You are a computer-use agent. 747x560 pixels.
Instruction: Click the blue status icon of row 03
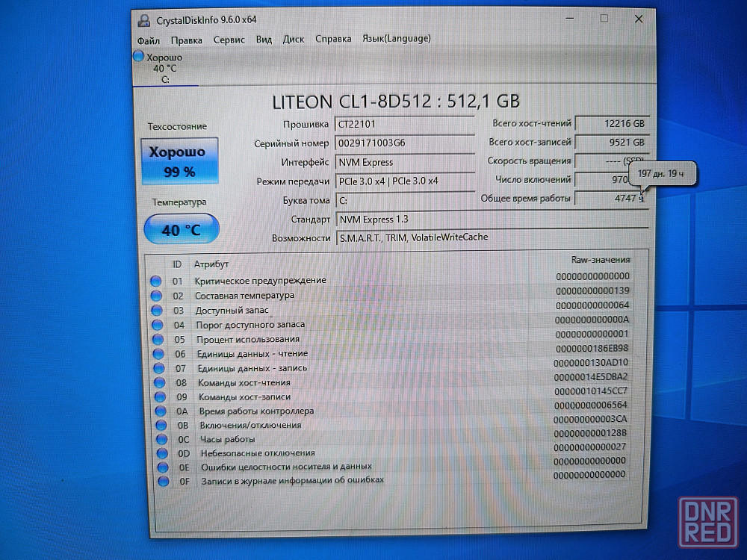(157, 311)
